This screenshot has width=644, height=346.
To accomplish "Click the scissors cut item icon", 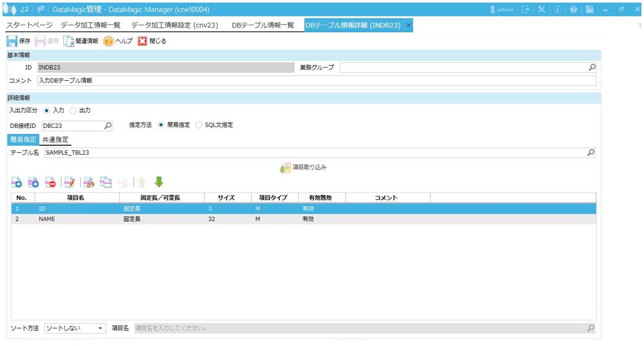I will point(89,182).
